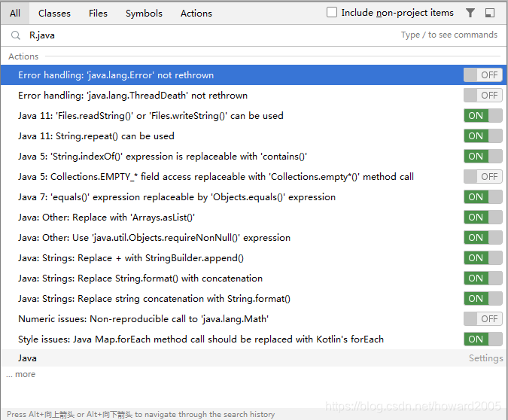Select Style issues Map.forEach row
The image size is (508, 420).
[254, 339]
